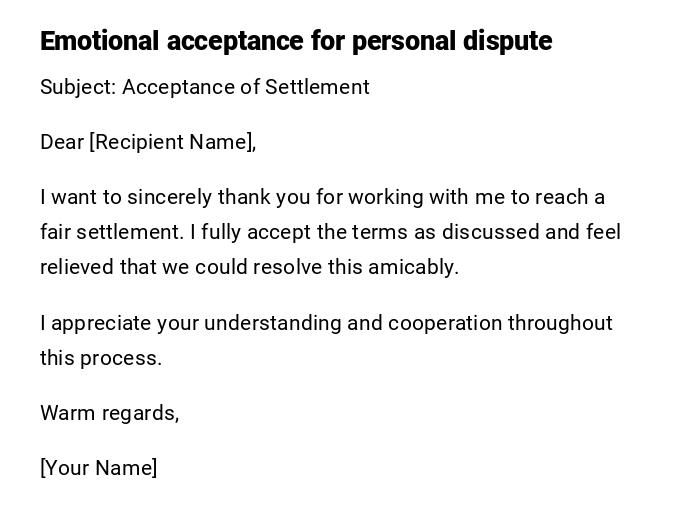The height and width of the screenshot is (530, 700).
Task: Click "Settlement" in the subject line
Action: pyautogui.click(x=317, y=87)
